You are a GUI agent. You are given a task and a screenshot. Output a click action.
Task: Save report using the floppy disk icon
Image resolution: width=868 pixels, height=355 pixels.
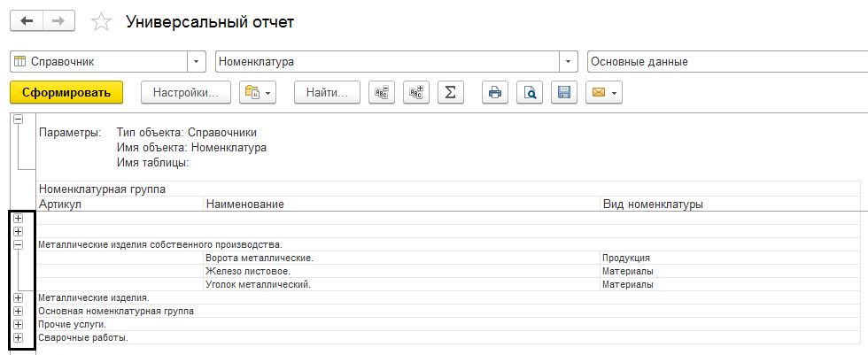[x=563, y=92]
